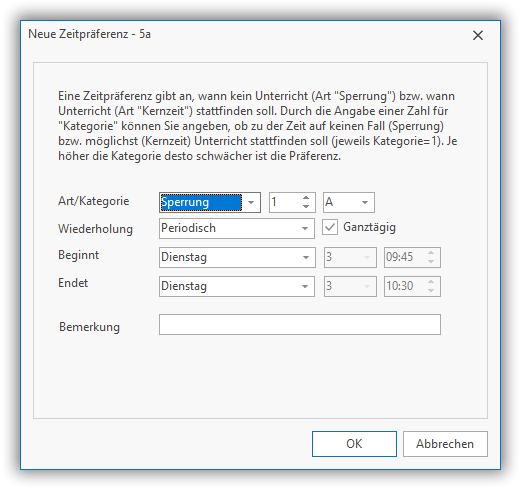Viewport: 521px width, 490px height.
Task: Untick the Ganztägig checkbox
Action: (x=330, y=227)
